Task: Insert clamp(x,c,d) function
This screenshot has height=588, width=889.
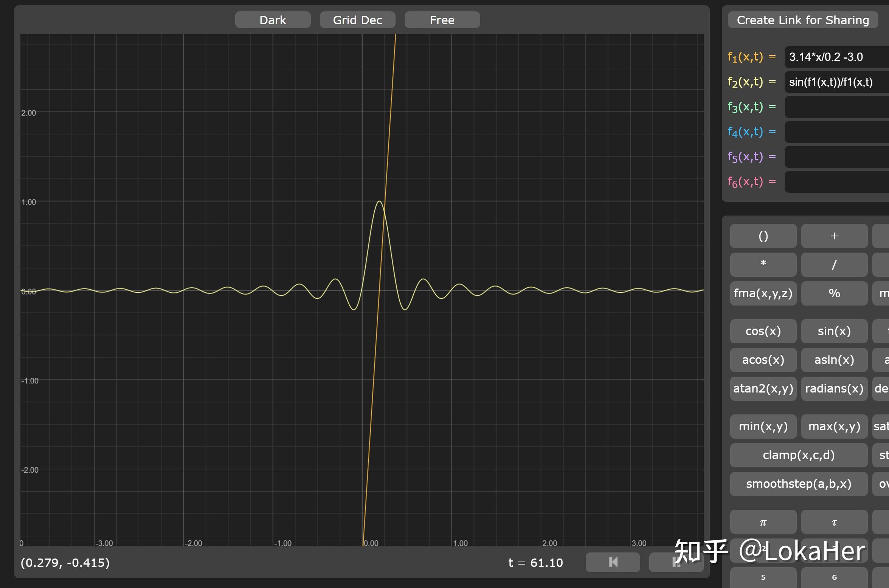Action: (798, 455)
